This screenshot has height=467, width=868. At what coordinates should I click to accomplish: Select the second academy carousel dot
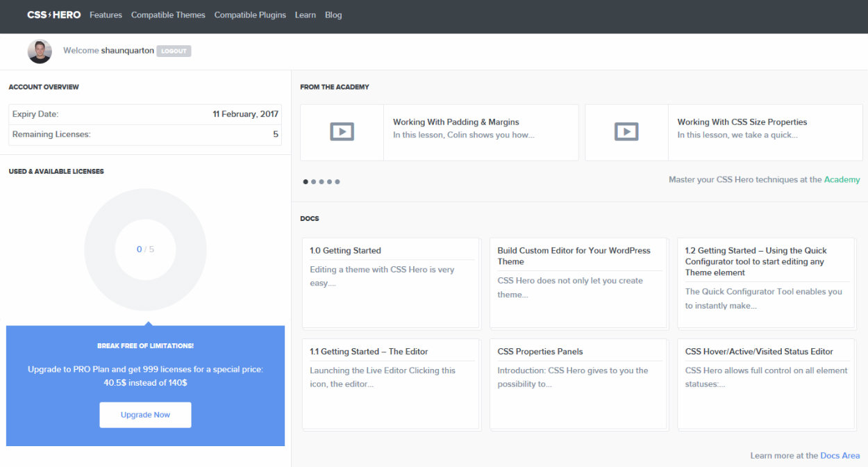(313, 182)
